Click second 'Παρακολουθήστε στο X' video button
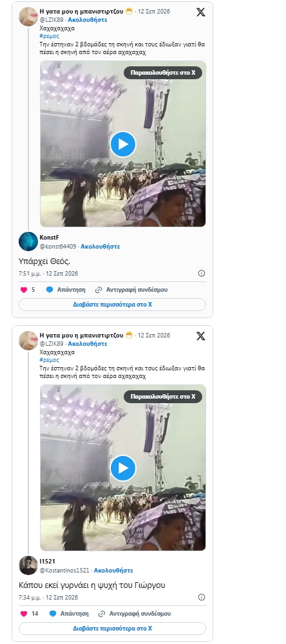 [x=163, y=397]
